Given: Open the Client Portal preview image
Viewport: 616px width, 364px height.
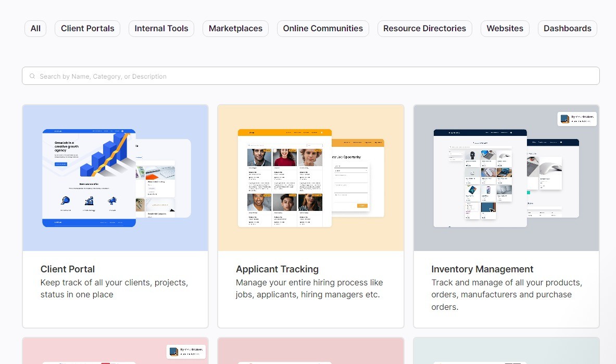Looking at the screenshot, I should tap(115, 178).
